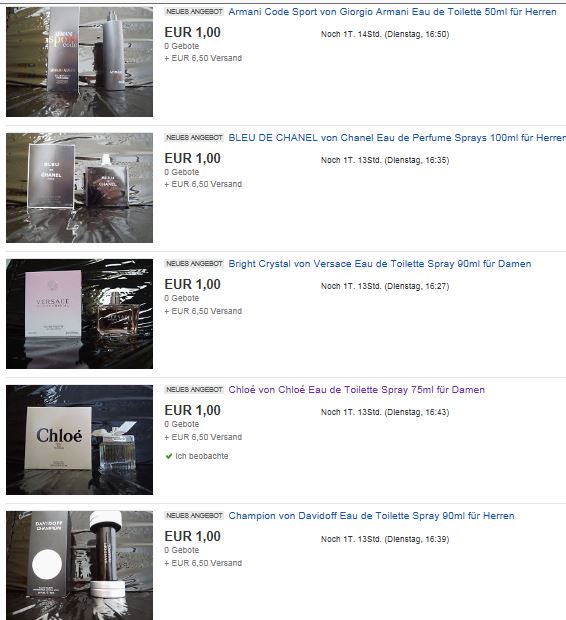Open the Champion von Davidoff listing title

click(371, 516)
